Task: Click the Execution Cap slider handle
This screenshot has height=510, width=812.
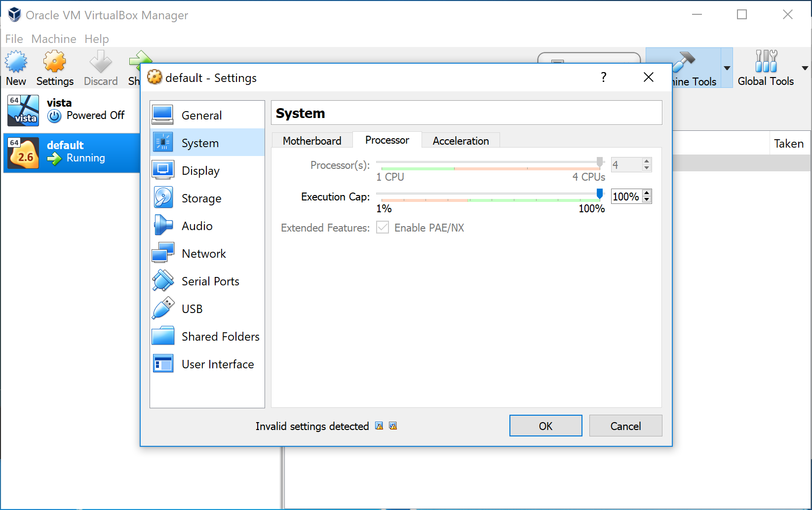Action: (600, 194)
